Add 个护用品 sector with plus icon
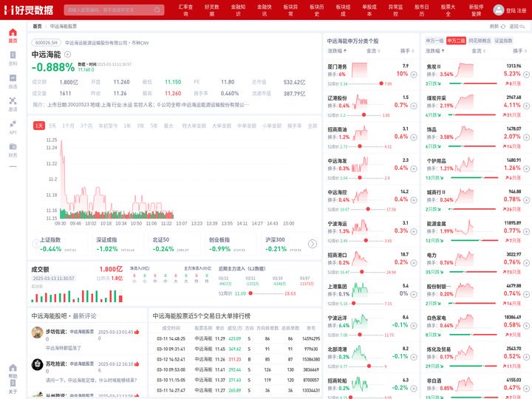Image resolution: width=532 pixels, height=399 pixels. click(526, 168)
